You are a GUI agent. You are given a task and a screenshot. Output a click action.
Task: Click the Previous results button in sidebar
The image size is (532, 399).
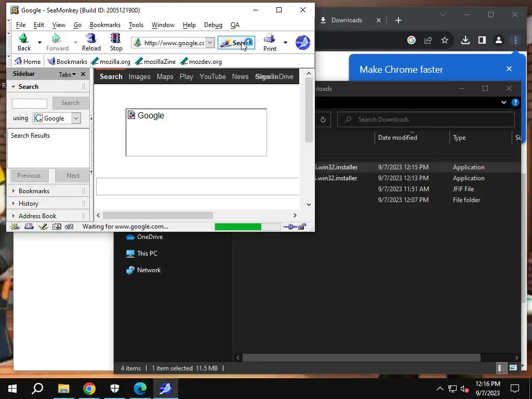tap(29, 176)
